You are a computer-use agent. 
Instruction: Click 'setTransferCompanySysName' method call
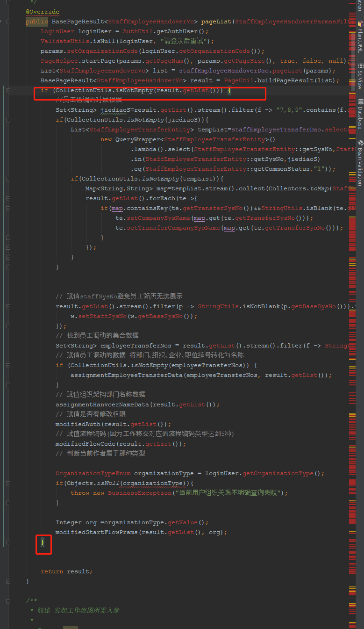[173, 228]
